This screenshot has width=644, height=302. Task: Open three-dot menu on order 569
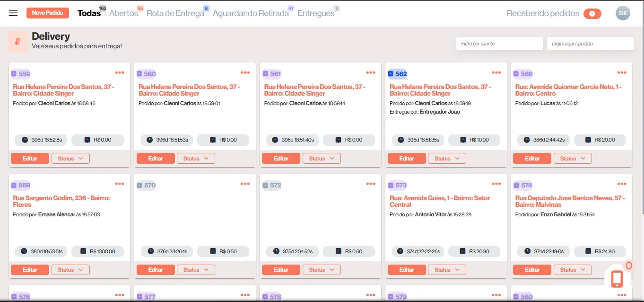pyautogui.click(x=120, y=184)
